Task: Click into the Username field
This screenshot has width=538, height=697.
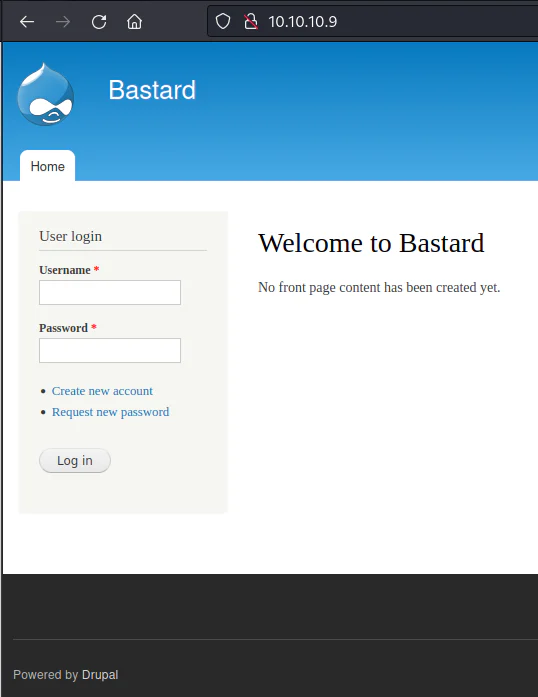Action: coord(110,292)
